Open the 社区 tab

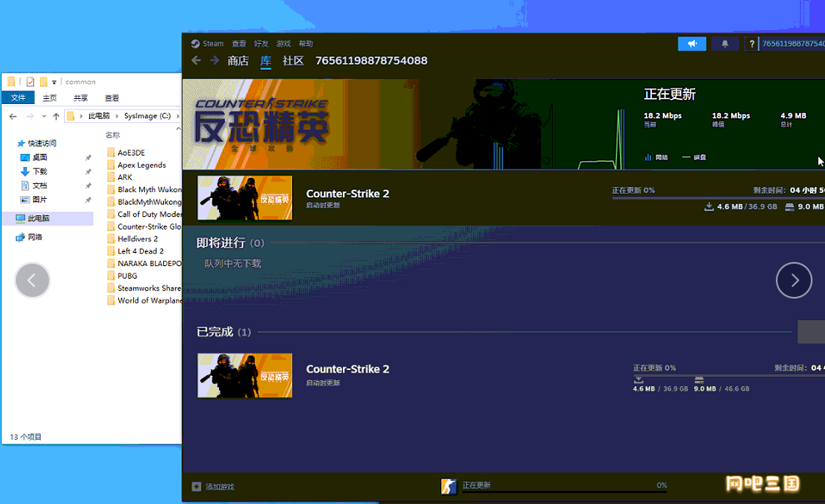click(293, 61)
